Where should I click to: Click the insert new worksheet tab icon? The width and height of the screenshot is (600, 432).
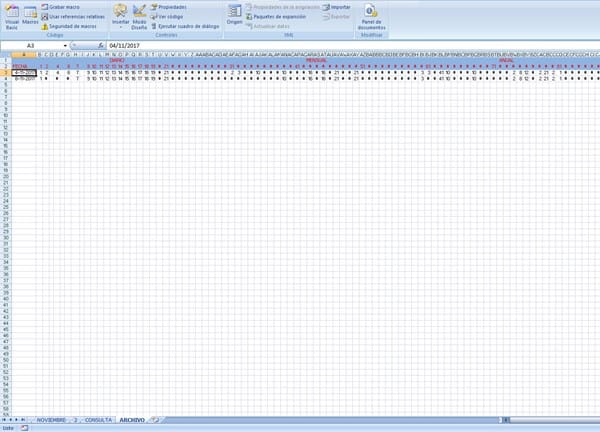[155, 420]
